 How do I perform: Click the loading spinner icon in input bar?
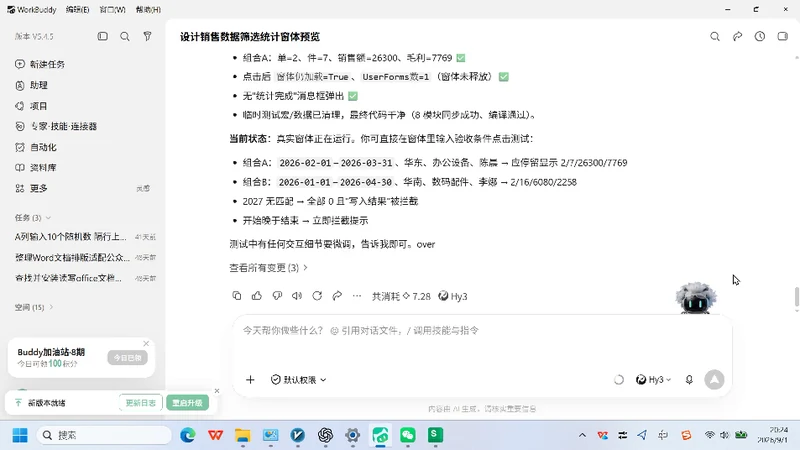pos(618,380)
